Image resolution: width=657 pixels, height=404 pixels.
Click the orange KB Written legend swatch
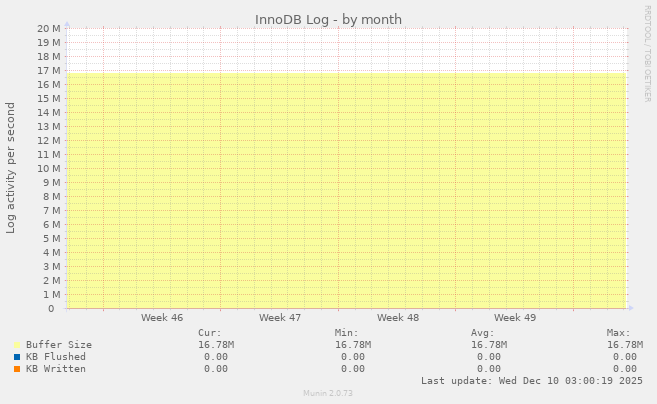[x=17, y=369]
